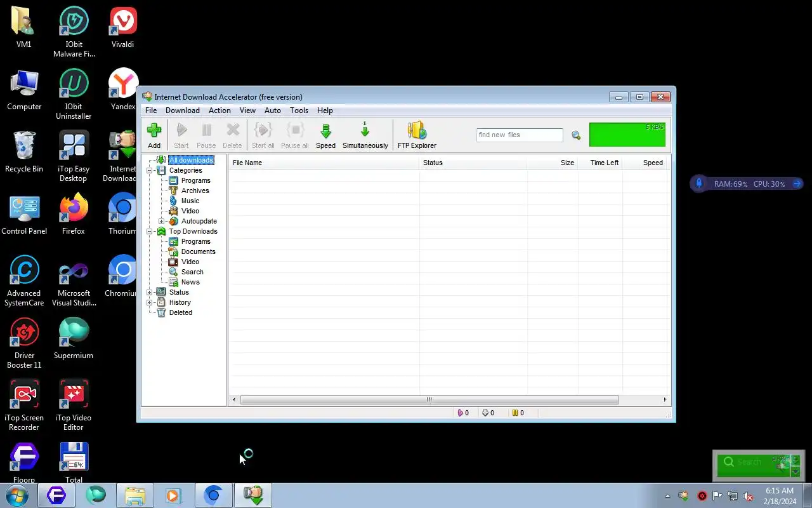812x508 pixels.
Task: Select News under Top Downloads
Action: tap(190, 282)
